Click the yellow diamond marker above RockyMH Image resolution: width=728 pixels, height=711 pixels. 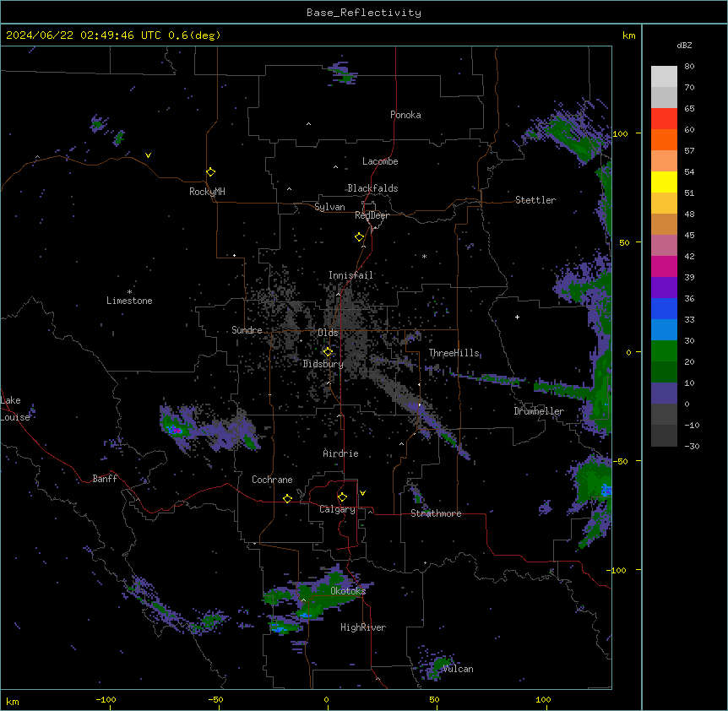click(x=210, y=172)
